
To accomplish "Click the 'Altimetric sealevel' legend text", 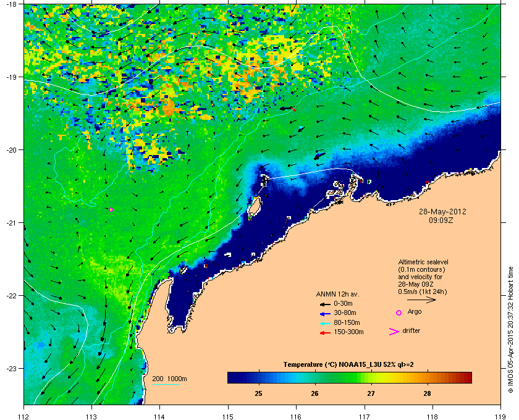I will click(423, 262).
